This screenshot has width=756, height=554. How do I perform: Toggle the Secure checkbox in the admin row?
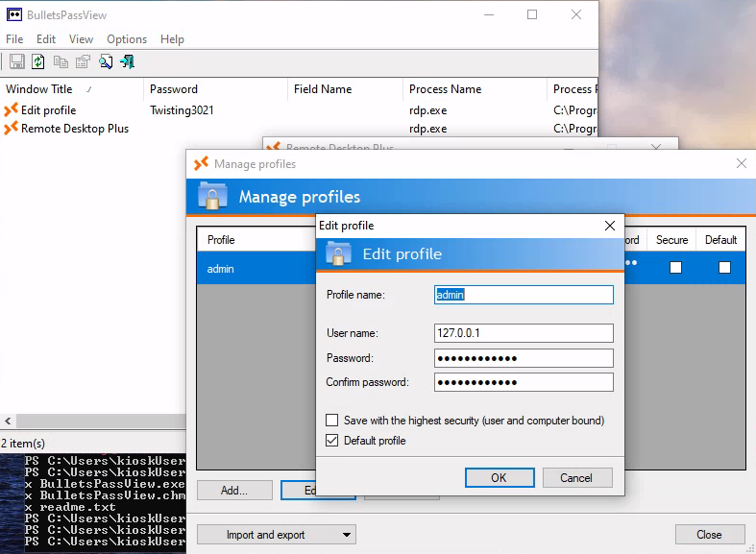coord(676,267)
